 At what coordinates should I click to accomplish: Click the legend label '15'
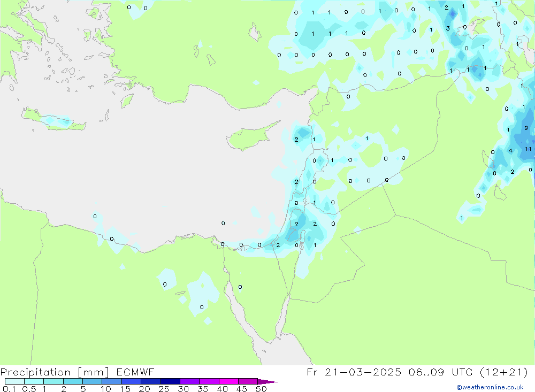125,389
